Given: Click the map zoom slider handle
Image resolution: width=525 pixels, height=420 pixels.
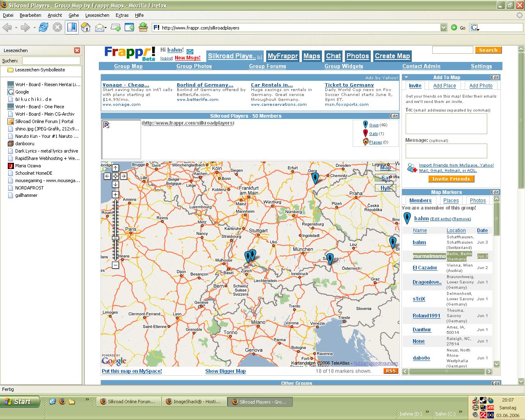Looking at the screenshot, I should click(115, 238).
